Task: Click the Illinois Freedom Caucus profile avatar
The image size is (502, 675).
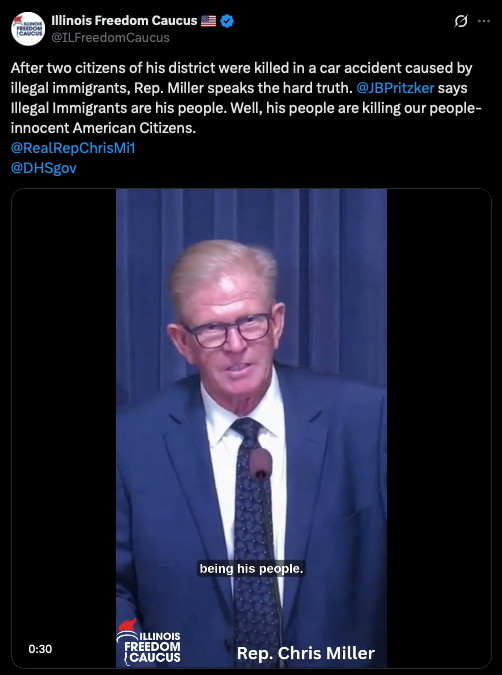Action: pyautogui.click(x=28, y=29)
